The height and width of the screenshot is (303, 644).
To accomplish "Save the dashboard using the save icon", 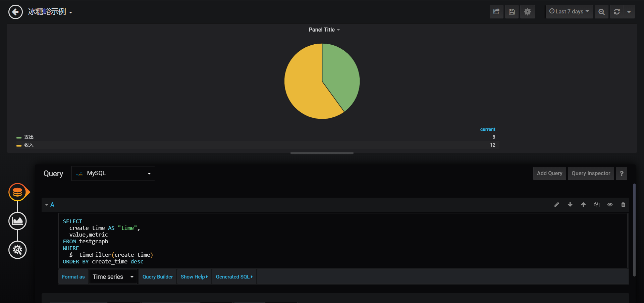I will coord(512,12).
